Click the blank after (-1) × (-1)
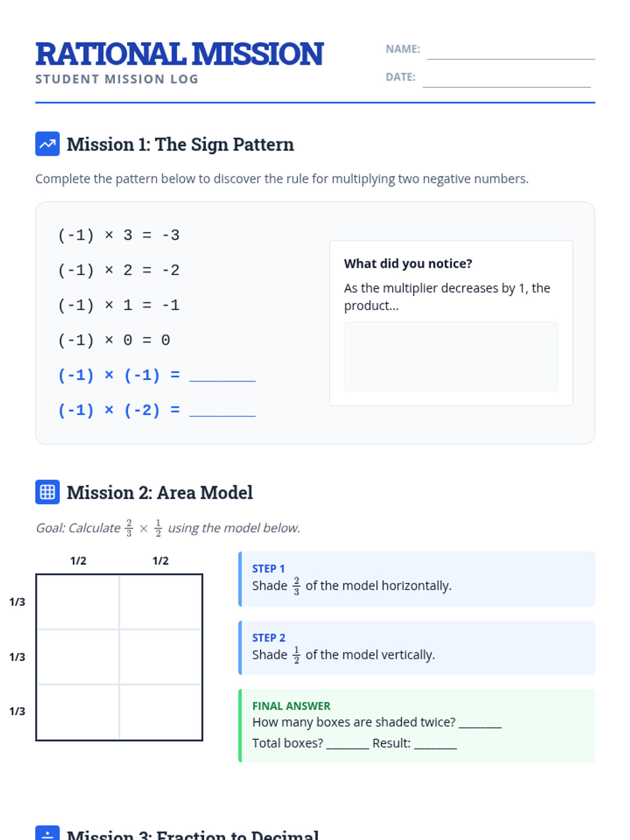This screenshot has height=840, width=630. (x=222, y=375)
